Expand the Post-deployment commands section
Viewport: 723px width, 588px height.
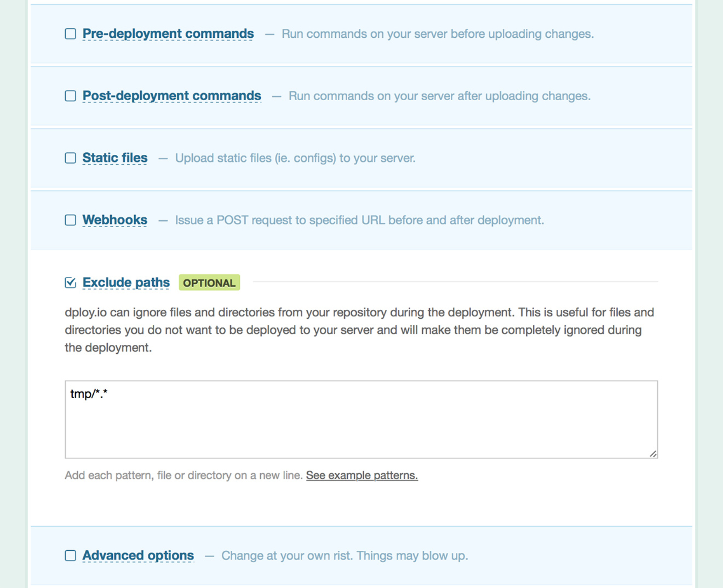(x=171, y=96)
